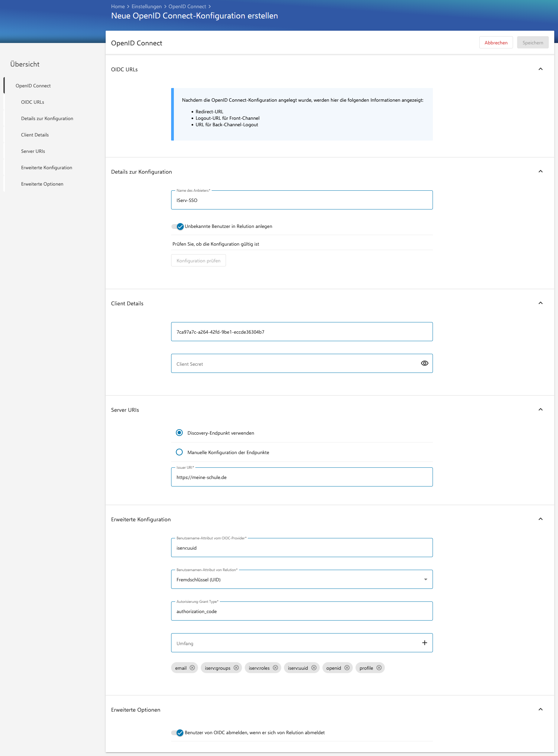Collapse the Erweiterte Optionen section
This screenshot has width=558, height=756.
(x=541, y=709)
